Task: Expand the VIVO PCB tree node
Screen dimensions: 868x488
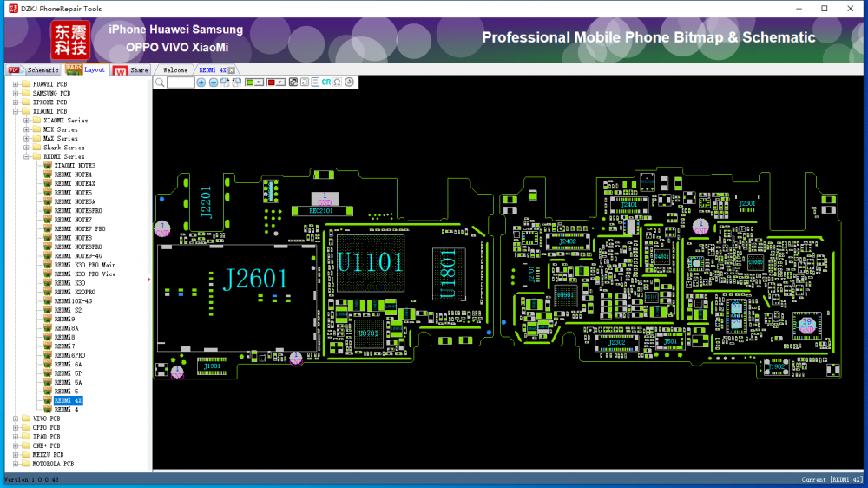Action: tap(15, 419)
